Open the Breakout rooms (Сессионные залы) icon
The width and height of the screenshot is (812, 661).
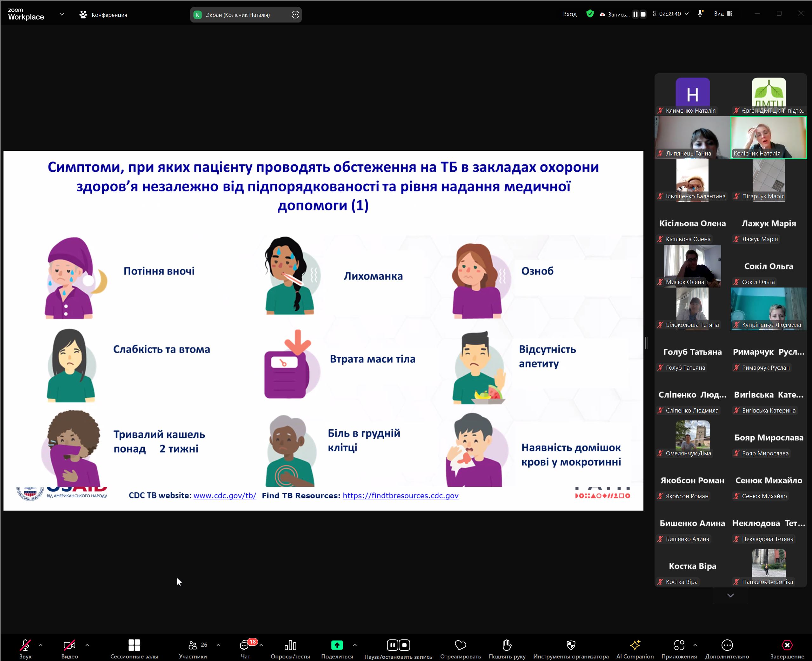(134, 645)
